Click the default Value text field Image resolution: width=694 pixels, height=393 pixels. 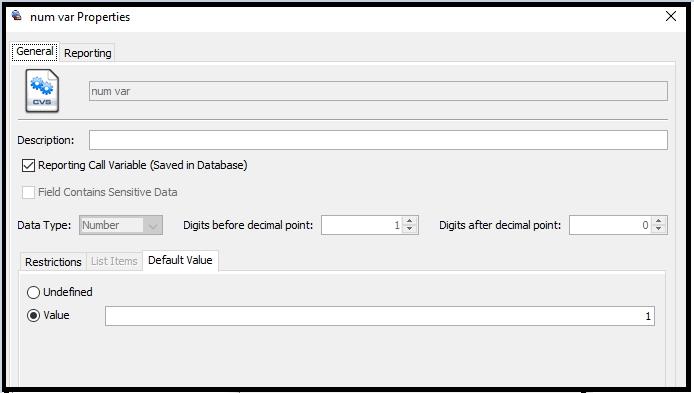click(x=380, y=316)
